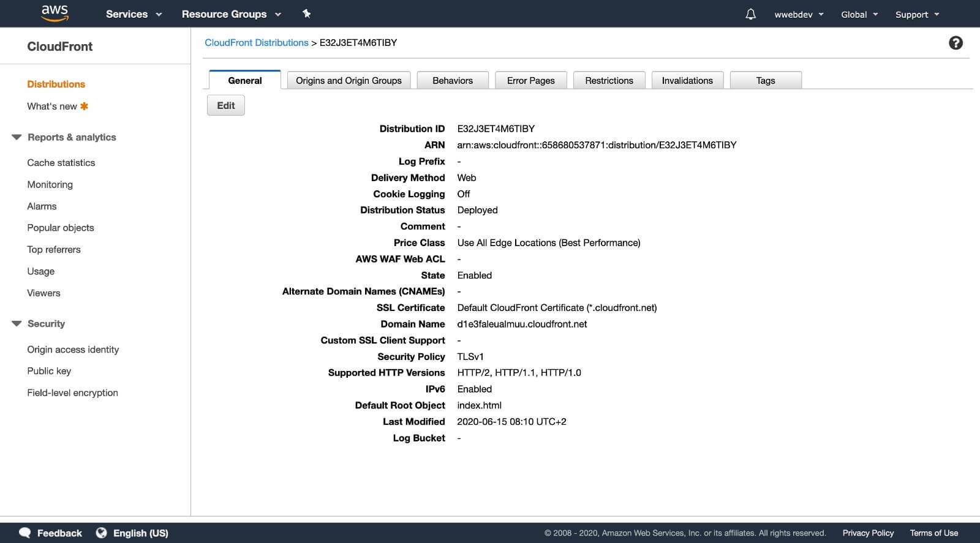Click the Price Class value text
Screen dimensions: 980x543
click(549, 242)
